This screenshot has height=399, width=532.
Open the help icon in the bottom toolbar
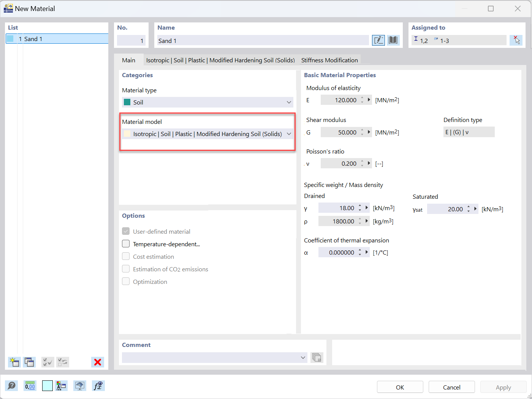pos(12,386)
